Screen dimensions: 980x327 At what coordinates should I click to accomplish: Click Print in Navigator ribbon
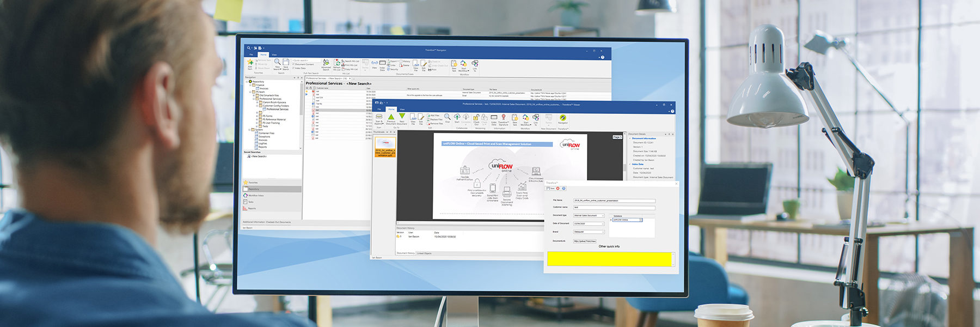433,70
